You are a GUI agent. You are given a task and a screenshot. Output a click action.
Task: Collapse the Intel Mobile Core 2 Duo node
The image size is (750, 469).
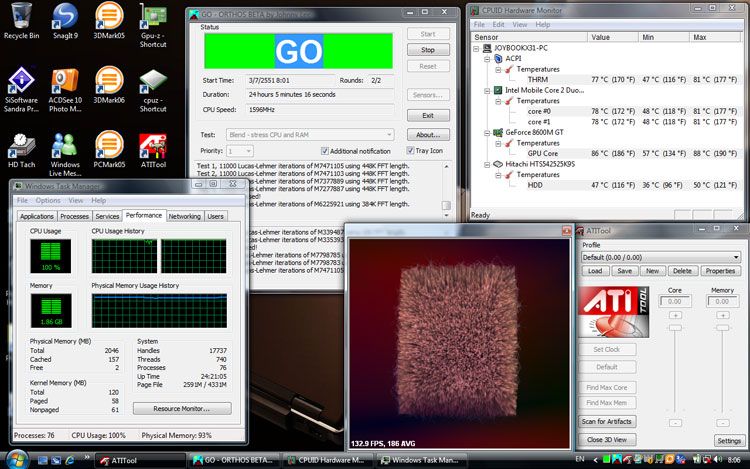tap(487, 90)
